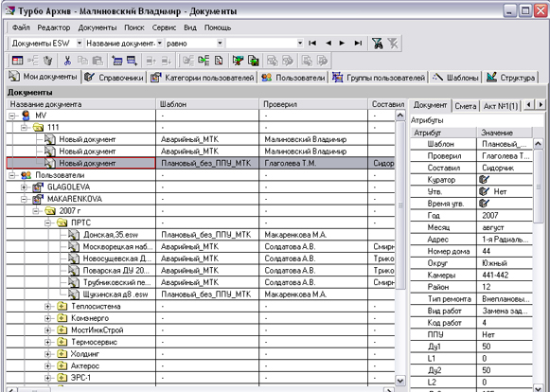Collapse the ПРТС folder
The width and height of the screenshot is (550, 392).
tap(48, 223)
